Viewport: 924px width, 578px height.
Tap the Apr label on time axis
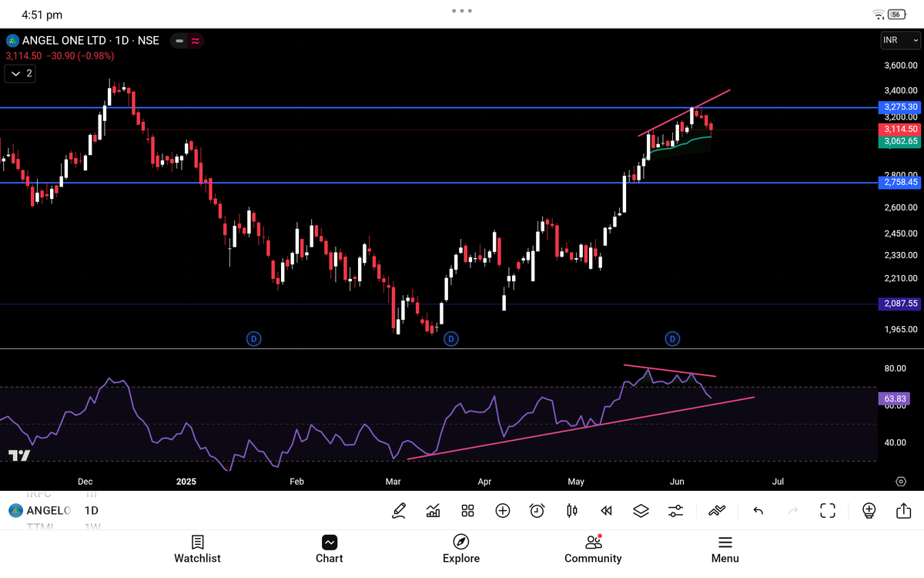(484, 482)
